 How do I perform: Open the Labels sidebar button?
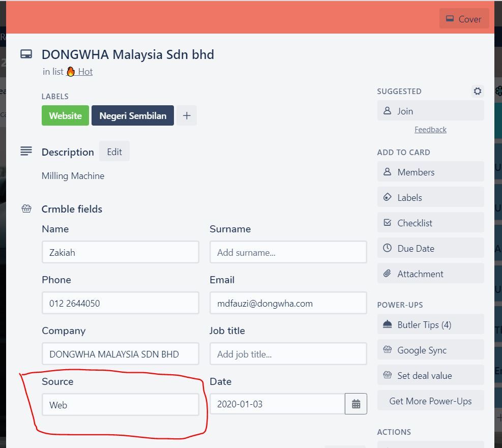click(x=431, y=197)
